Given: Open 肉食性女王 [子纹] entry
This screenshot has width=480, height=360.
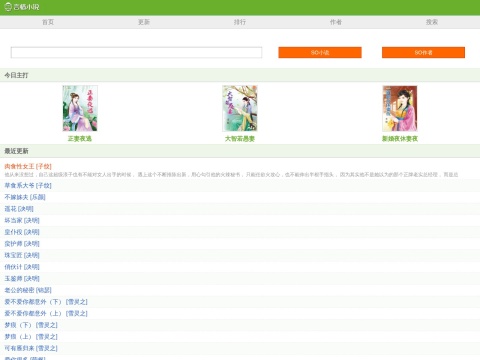Looking at the screenshot, I should tap(28, 166).
